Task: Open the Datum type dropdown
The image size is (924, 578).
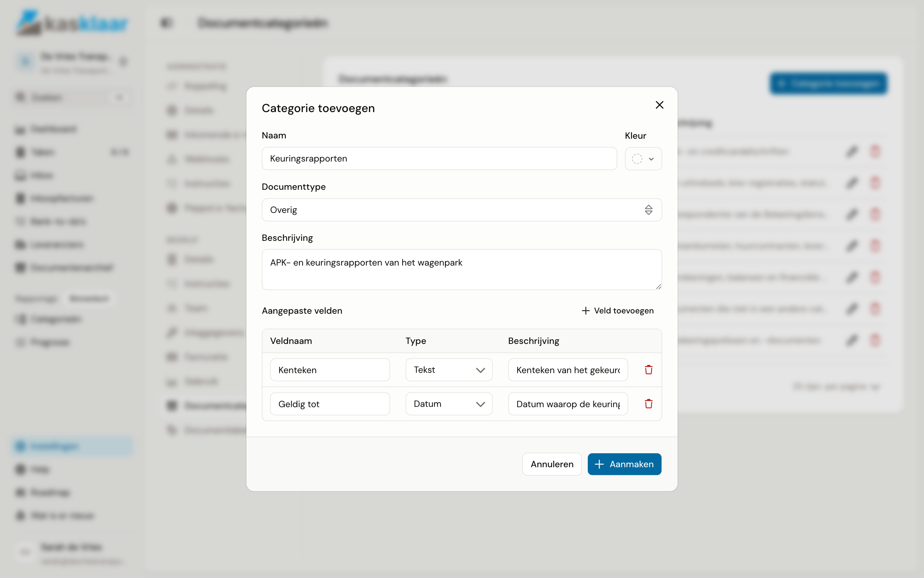Action: (x=449, y=404)
